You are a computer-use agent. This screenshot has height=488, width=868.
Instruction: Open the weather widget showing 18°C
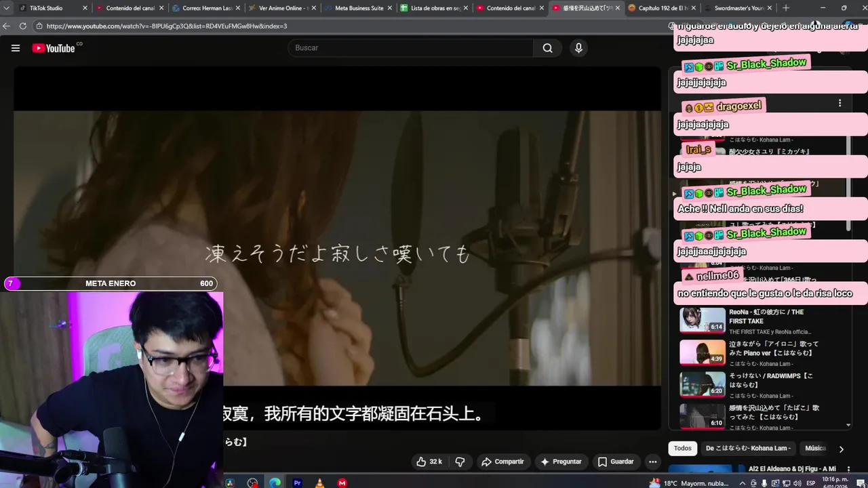point(688,483)
